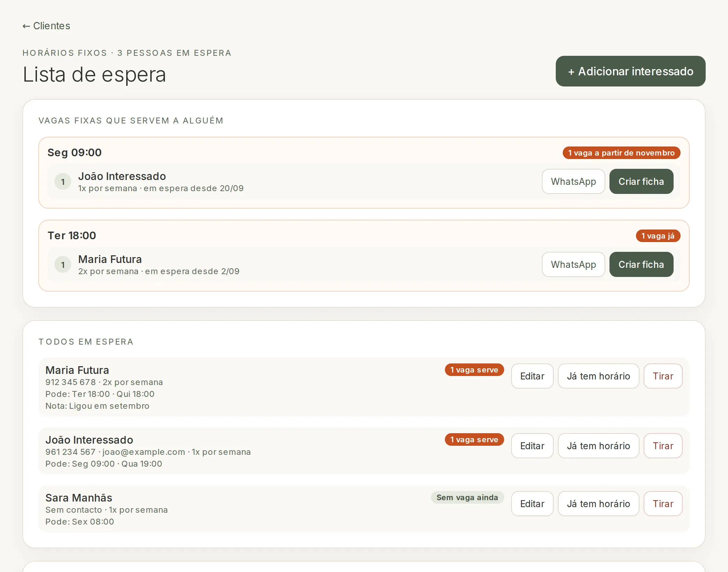
Task: Edit João Interessado's waiting entry
Action: (x=532, y=446)
